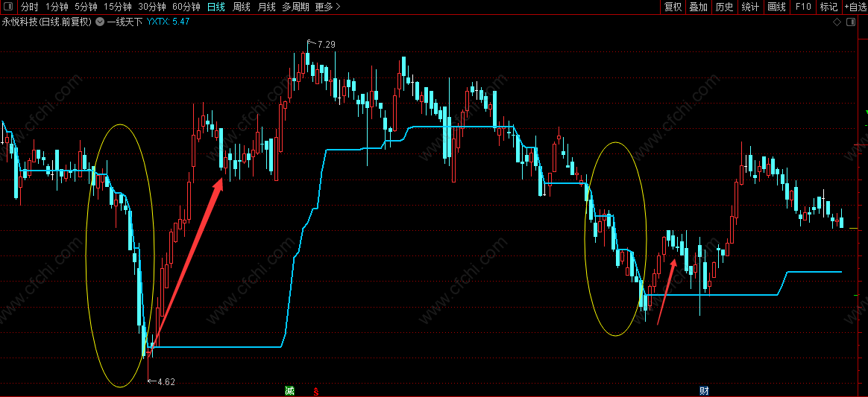Click the 统计 statistics button
868x397 pixels.
tap(750, 7)
